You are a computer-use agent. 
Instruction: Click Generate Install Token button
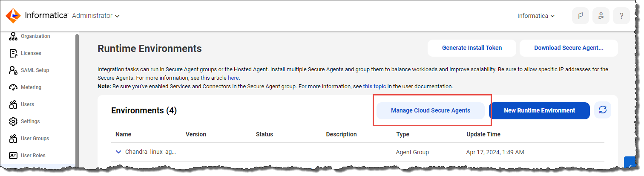472,48
